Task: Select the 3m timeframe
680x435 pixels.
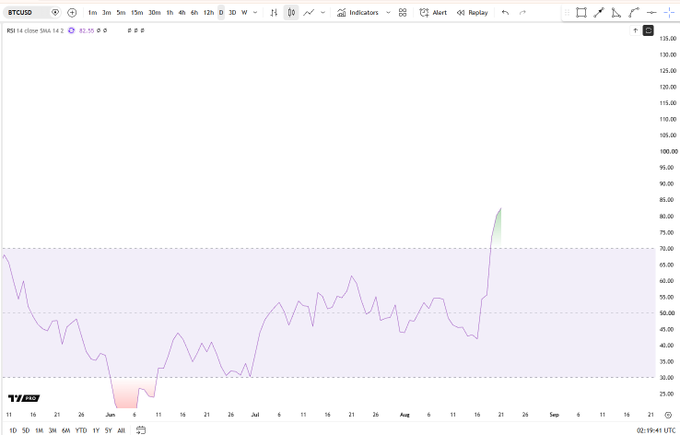Action: pos(106,13)
